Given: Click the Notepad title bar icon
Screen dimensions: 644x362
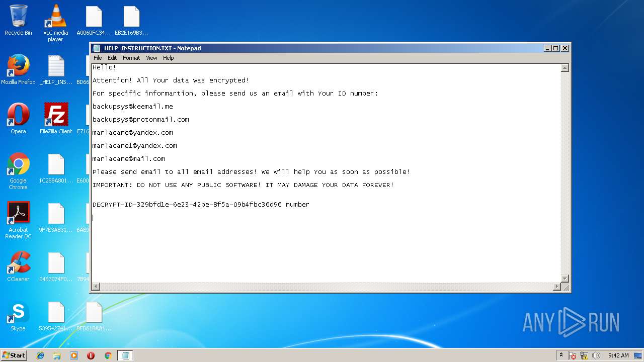Looking at the screenshot, I should tap(96, 48).
